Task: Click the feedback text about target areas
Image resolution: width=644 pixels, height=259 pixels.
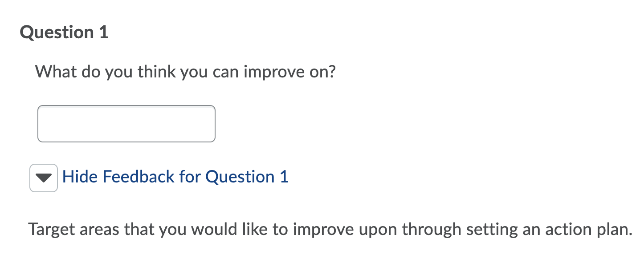Action: point(330,229)
